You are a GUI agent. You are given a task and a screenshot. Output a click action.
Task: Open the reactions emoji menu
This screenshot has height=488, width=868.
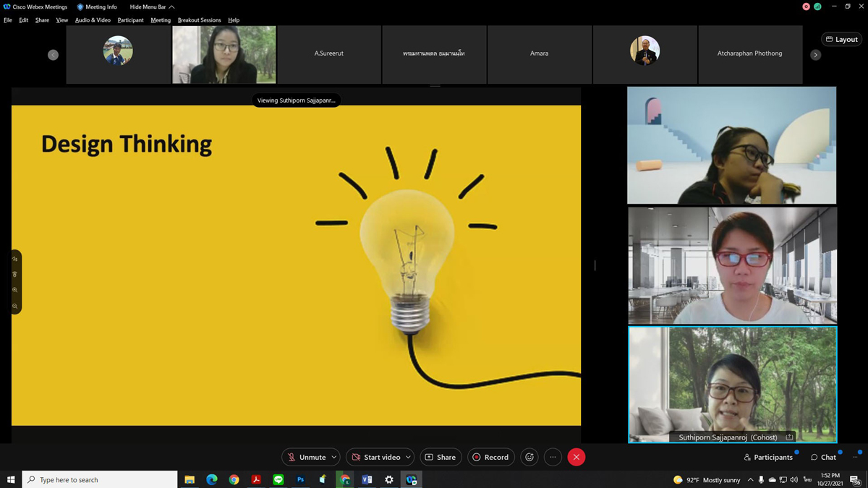coord(529,457)
